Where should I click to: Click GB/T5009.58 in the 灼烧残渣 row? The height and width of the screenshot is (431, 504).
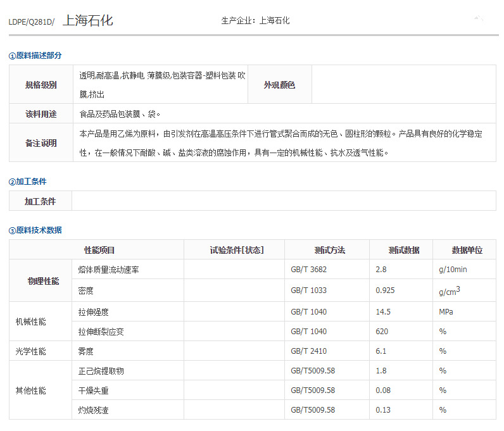313,409
